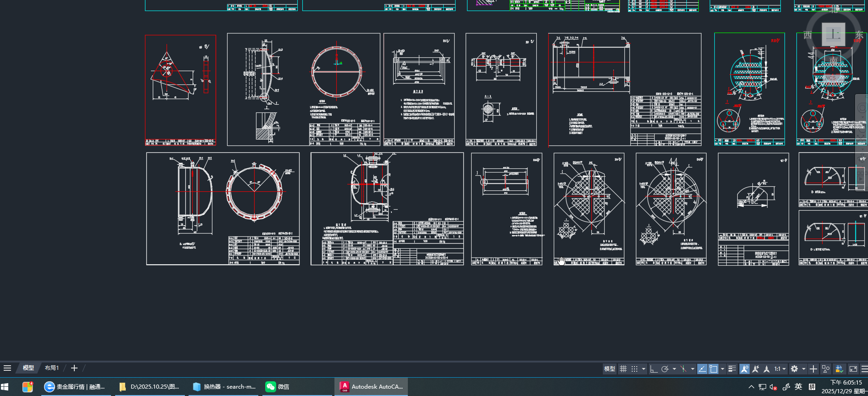Open object snap options dropdown arrow
868x396 pixels.
723,369
